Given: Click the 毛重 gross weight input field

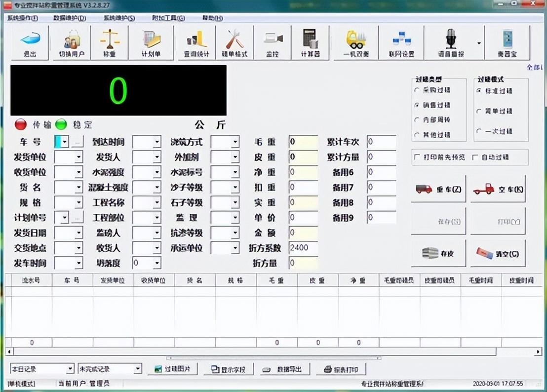Looking at the screenshot, I should 303,142.
